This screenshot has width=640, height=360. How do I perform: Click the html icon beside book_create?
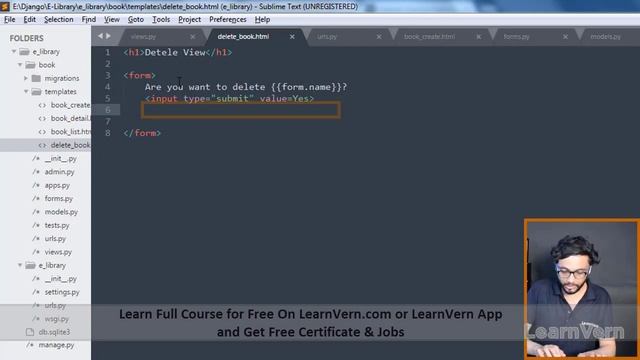point(42,105)
